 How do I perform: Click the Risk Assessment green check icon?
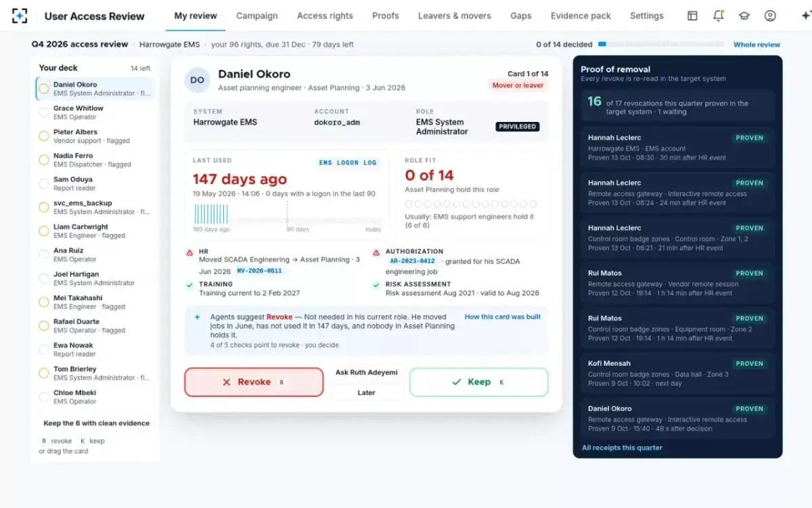tap(376, 286)
